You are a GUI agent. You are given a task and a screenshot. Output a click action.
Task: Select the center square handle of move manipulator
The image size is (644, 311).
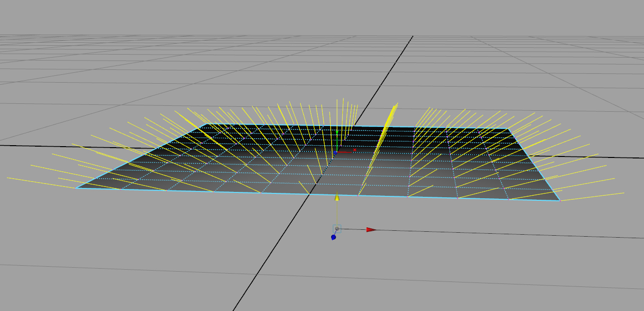tap(337, 229)
